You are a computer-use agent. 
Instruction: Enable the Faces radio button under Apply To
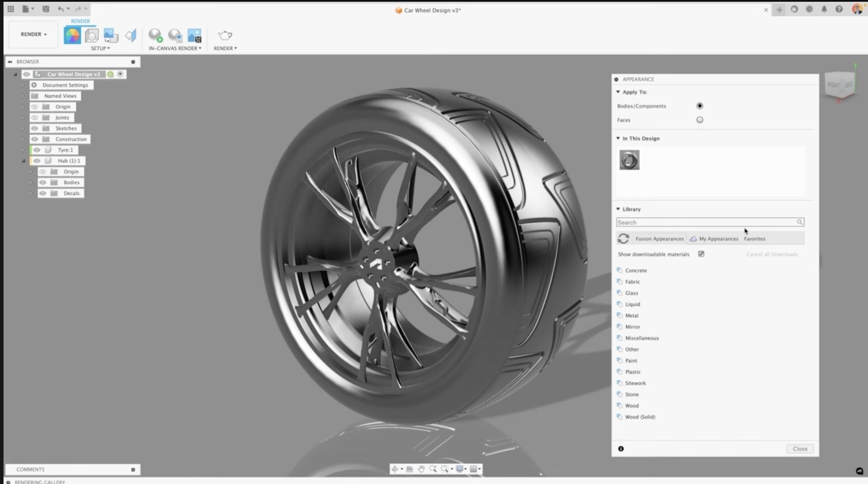700,120
